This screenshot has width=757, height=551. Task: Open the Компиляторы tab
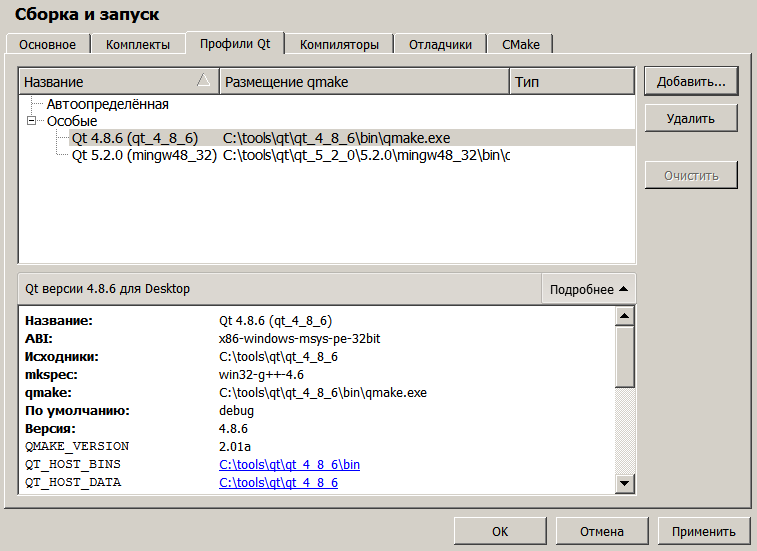(x=339, y=44)
